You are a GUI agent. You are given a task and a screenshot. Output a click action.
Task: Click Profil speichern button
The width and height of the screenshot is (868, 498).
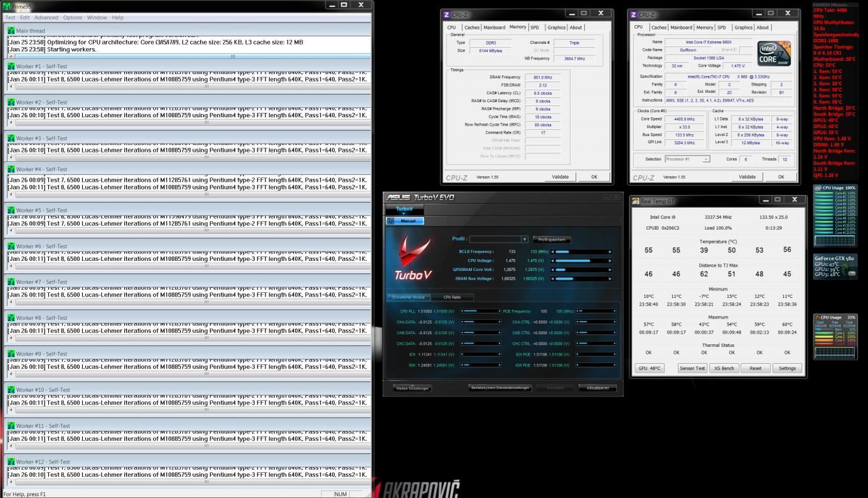[552, 240]
